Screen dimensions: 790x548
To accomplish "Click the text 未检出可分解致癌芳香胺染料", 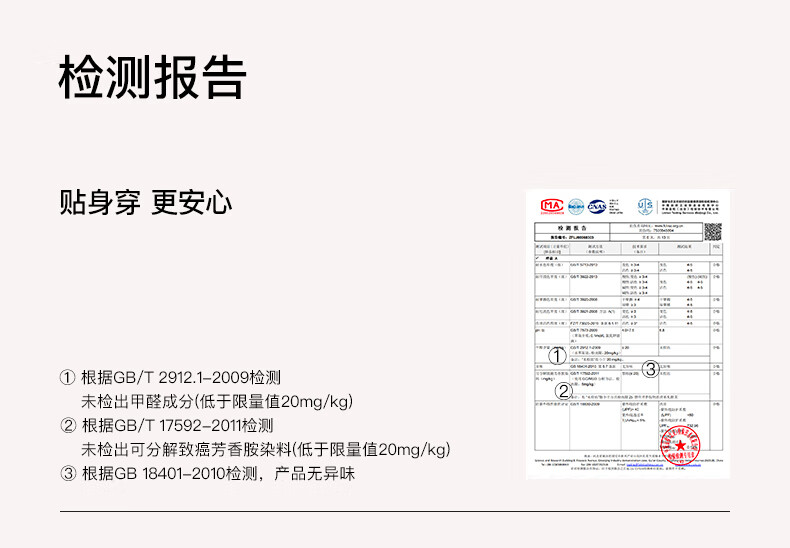I will [x=186, y=449].
